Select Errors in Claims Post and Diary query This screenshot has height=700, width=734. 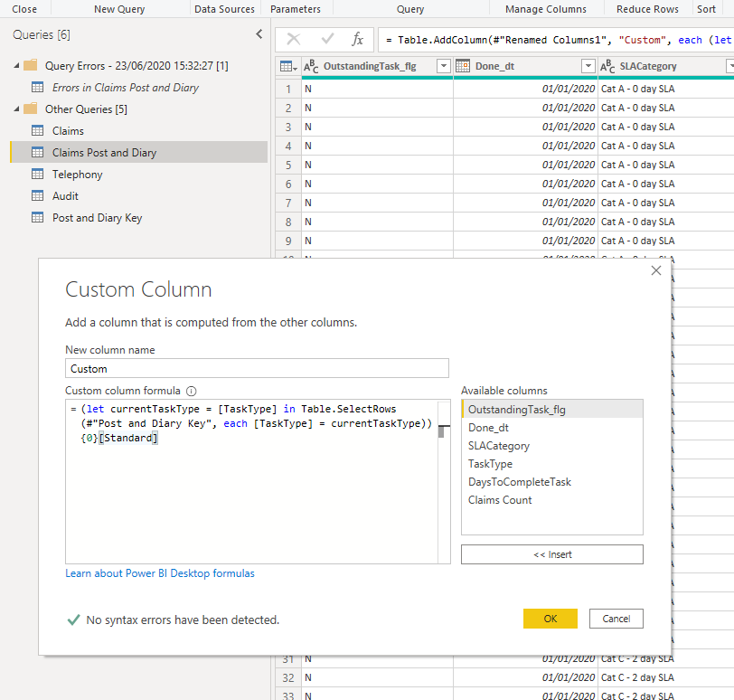[x=125, y=87]
